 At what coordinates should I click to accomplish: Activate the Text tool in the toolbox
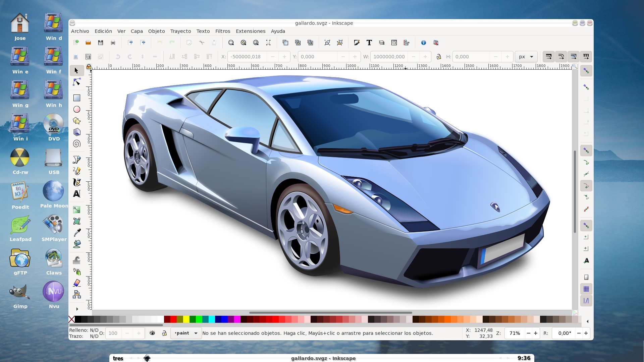pyautogui.click(x=77, y=194)
